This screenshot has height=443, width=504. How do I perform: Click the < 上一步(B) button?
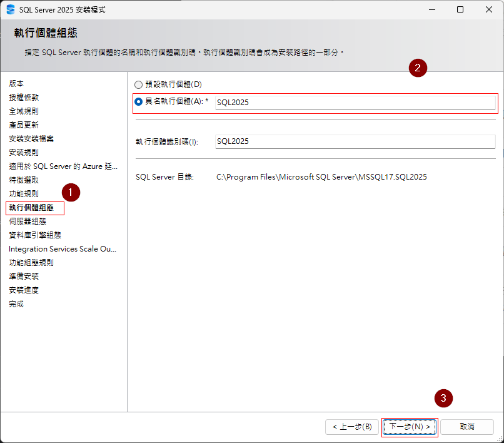coord(352,427)
